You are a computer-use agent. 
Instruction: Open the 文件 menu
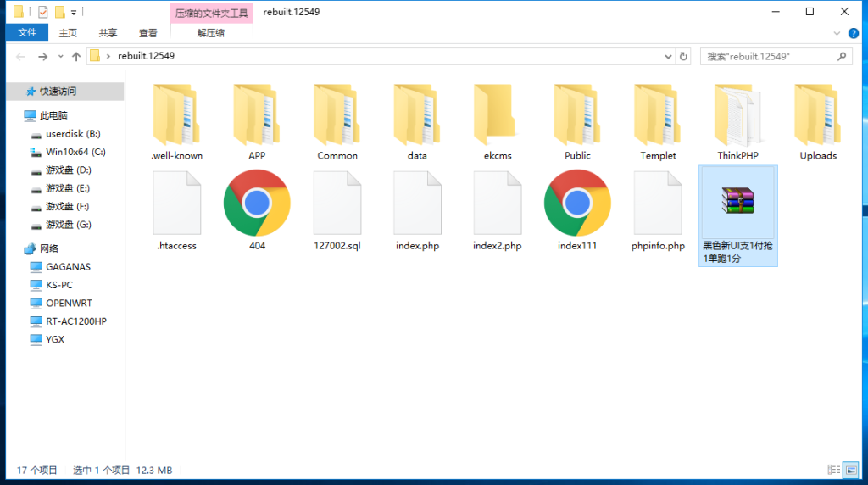coord(27,33)
